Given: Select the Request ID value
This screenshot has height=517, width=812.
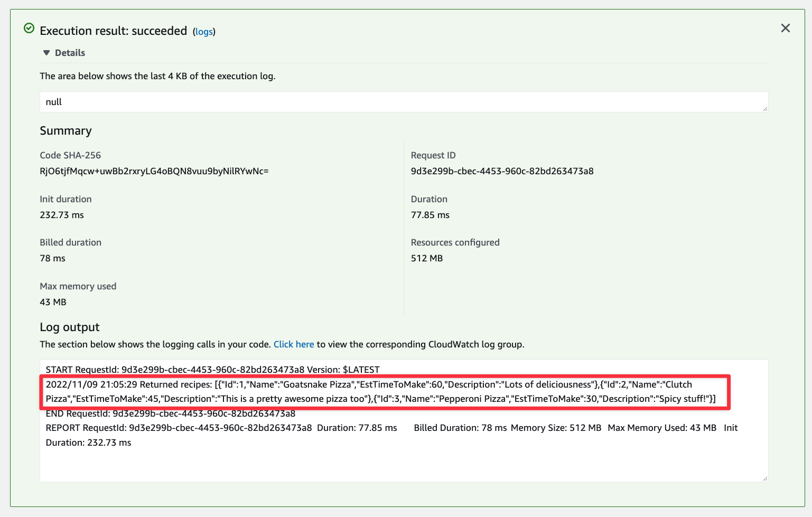Looking at the screenshot, I should click(x=502, y=171).
